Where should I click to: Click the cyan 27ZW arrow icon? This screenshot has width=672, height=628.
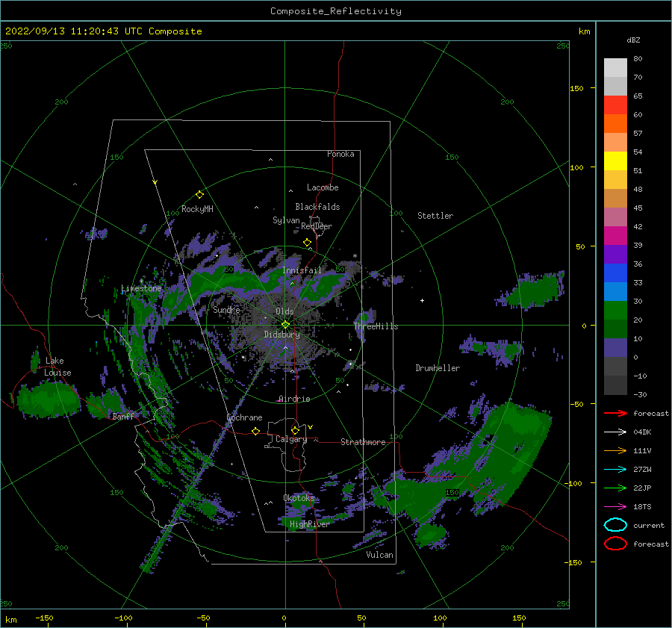click(615, 470)
